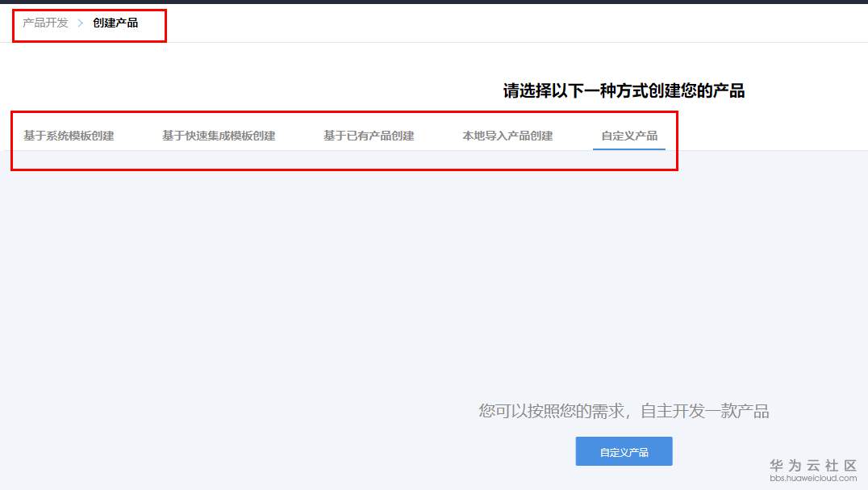Pick the existing product creation method
The image size is (868, 490).
point(369,136)
